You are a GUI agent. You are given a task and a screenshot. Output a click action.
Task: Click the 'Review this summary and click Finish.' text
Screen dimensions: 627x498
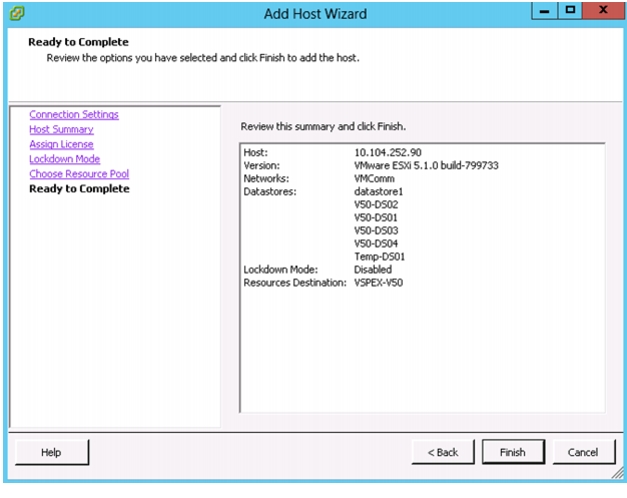point(323,126)
